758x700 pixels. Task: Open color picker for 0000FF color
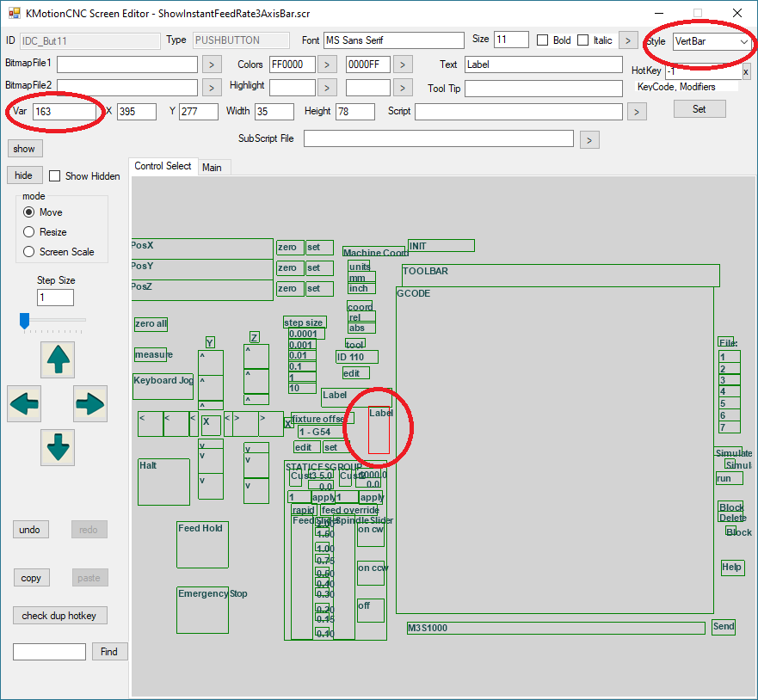[x=403, y=64]
